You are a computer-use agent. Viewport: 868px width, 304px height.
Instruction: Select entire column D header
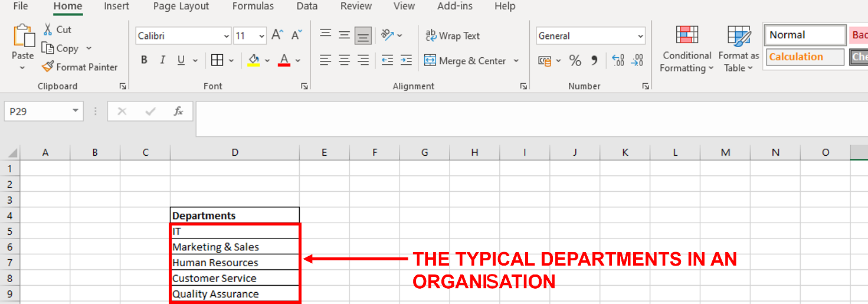click(235, 152)
